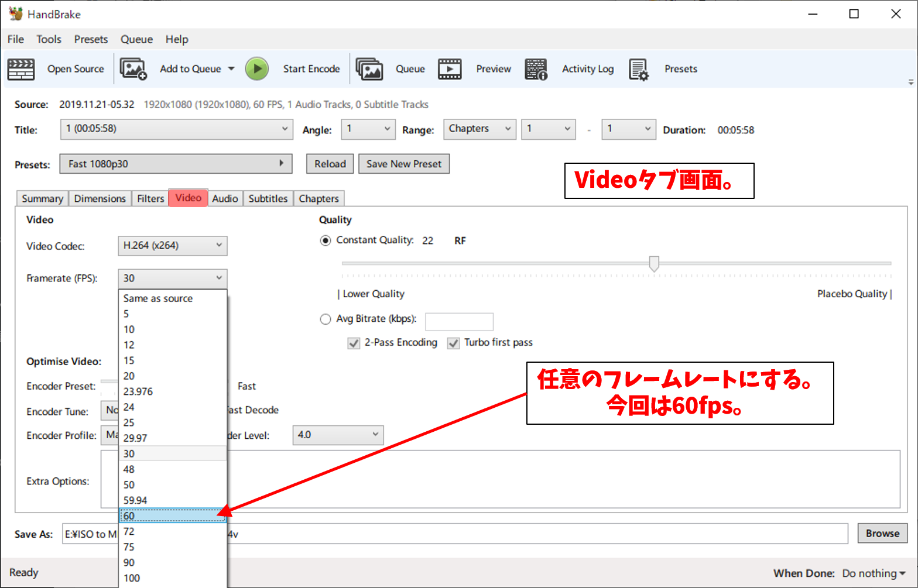Open the Tools menu
Screen dimensions: 918x588
49,39
